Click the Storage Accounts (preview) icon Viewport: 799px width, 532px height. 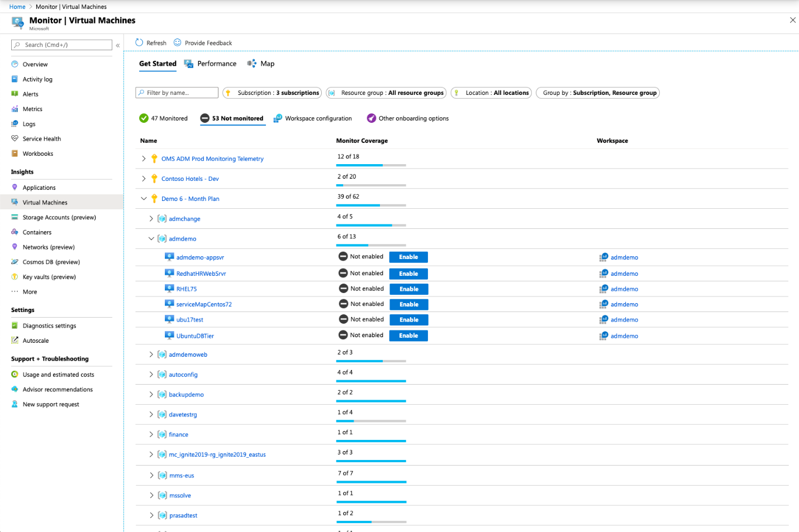click(15, 217)
